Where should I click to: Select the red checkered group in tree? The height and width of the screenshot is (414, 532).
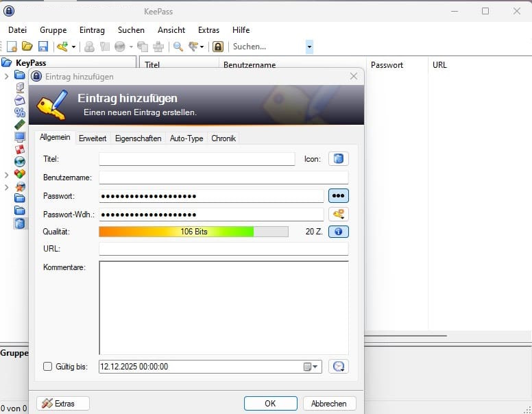click(20, 149)
